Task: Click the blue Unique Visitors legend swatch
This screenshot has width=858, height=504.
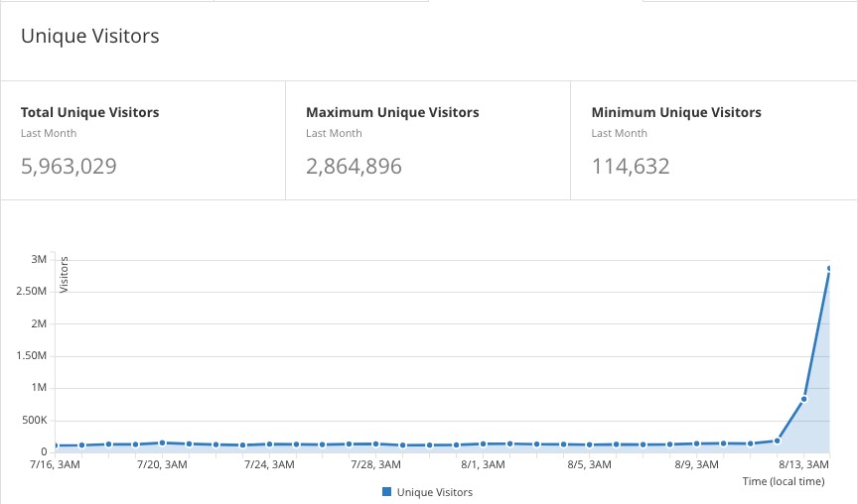Action: (387, 492)
